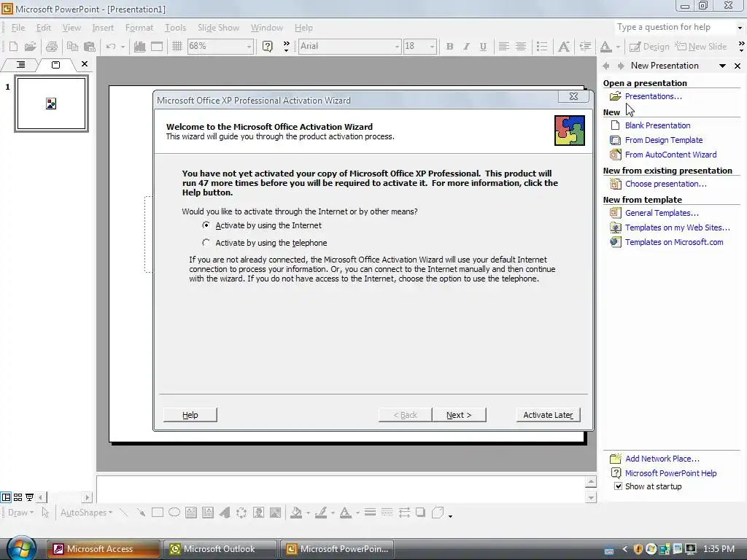Open the From Design Template link
Screen dimensions: 747x560
pos(664,140)
